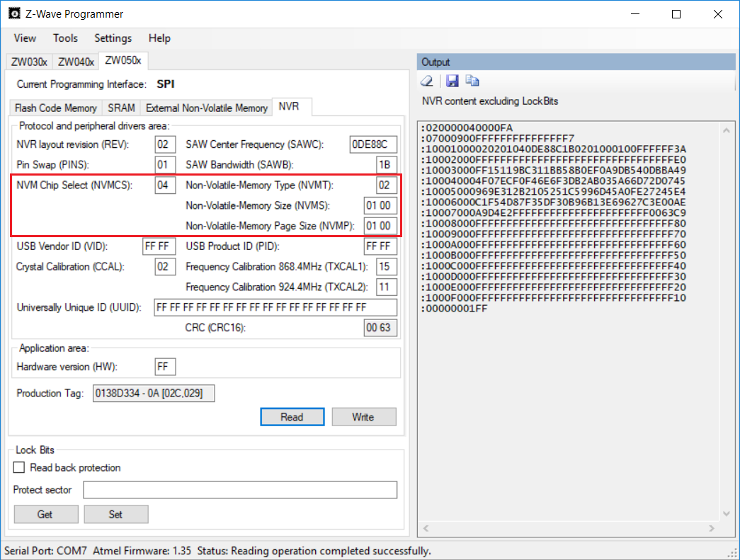
Task: Select the SRAM tab
Action: 121,108
